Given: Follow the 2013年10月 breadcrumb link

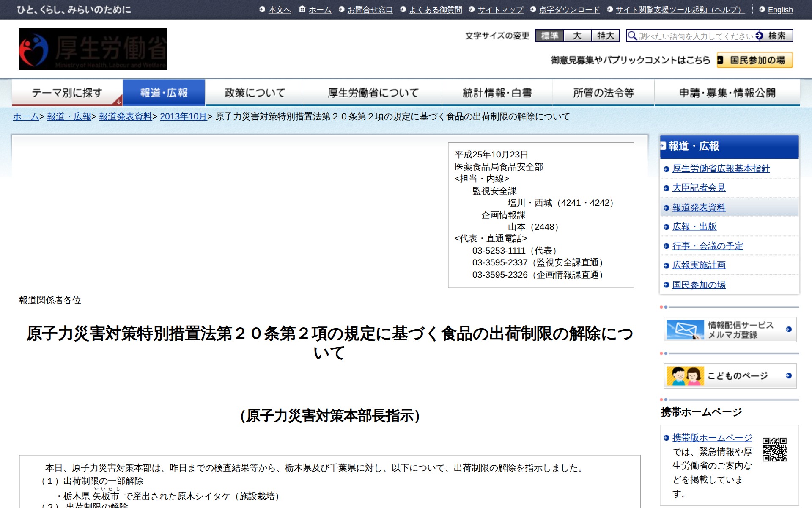Looking at the screenshot, I should click(x=183, y=116).
